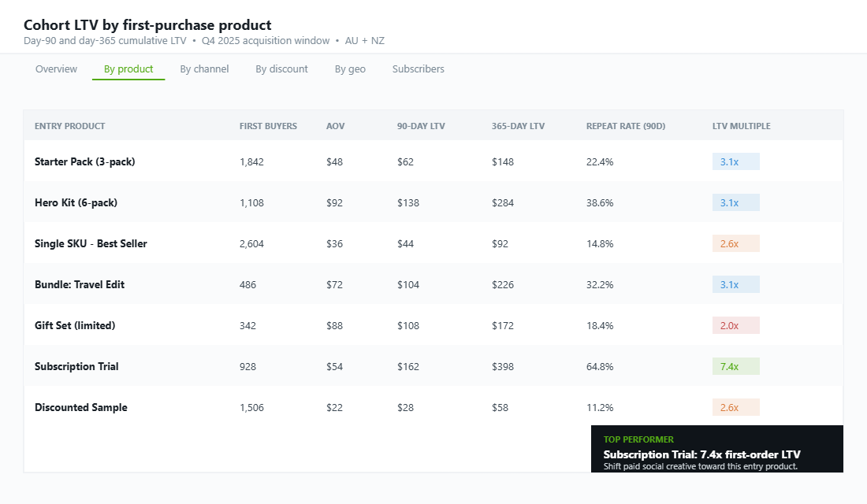
Task: Click the $72 AOV value
Action: click(x=334, y=284)
